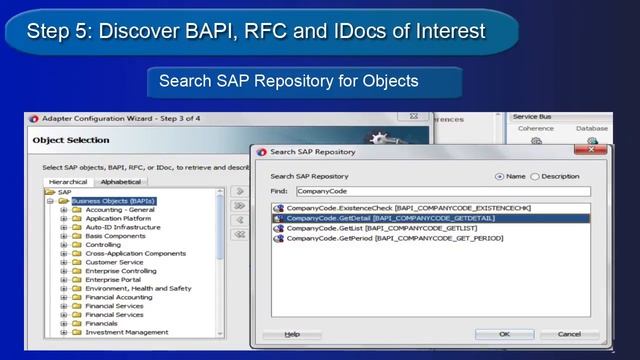Click the SAP root open-folder icon
This screenshot has width=640, height=360.
[50, 192]
